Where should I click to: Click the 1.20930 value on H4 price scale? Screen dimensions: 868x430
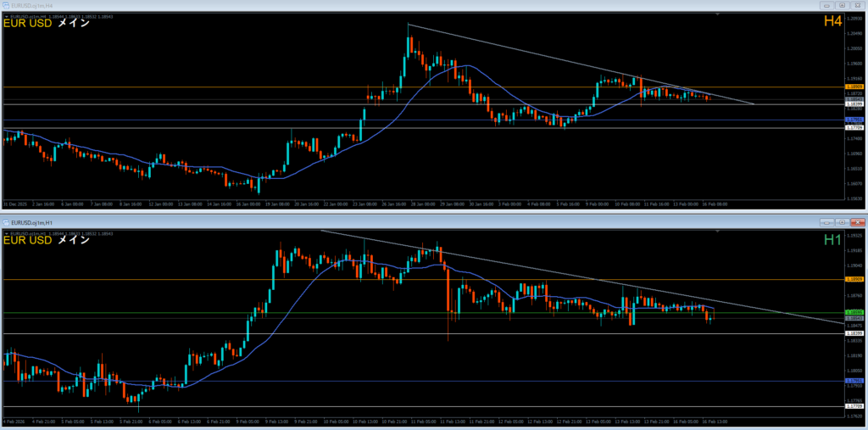[853, 20]
